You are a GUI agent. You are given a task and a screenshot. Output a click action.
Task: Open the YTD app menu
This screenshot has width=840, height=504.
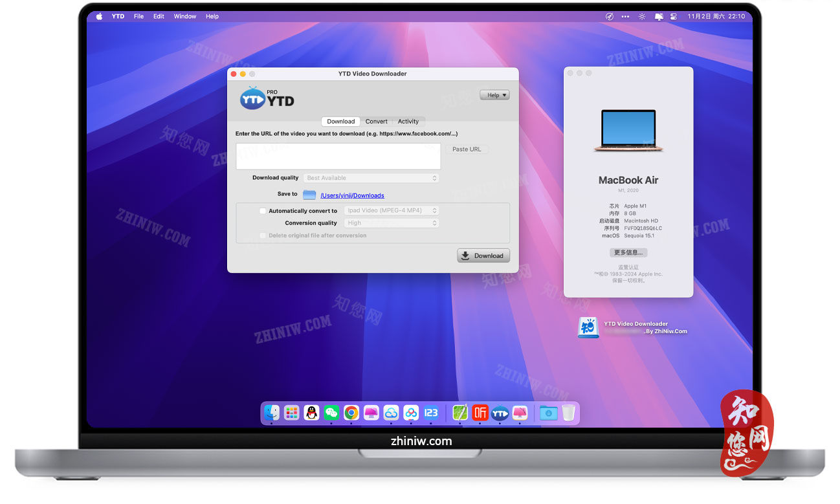tap(118, 16)
